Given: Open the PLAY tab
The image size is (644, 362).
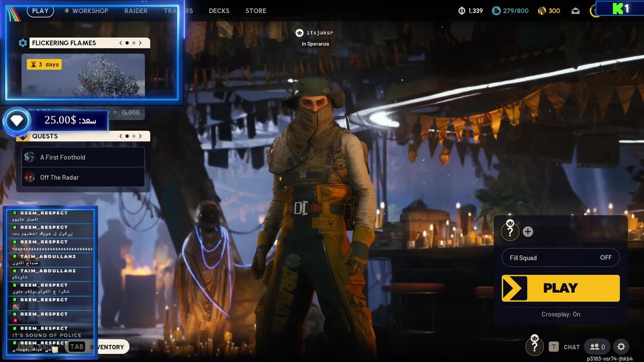Looking at the screenshot, I should [40, 11].
